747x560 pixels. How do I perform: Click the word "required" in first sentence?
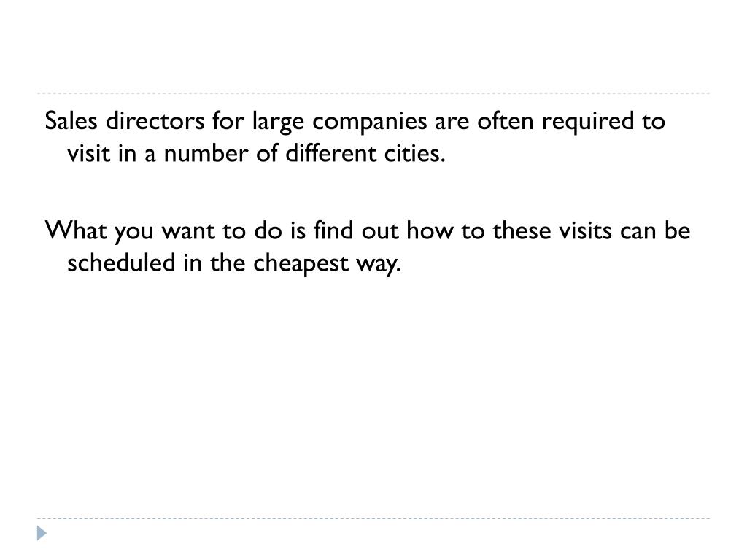[x=589, y=122]
